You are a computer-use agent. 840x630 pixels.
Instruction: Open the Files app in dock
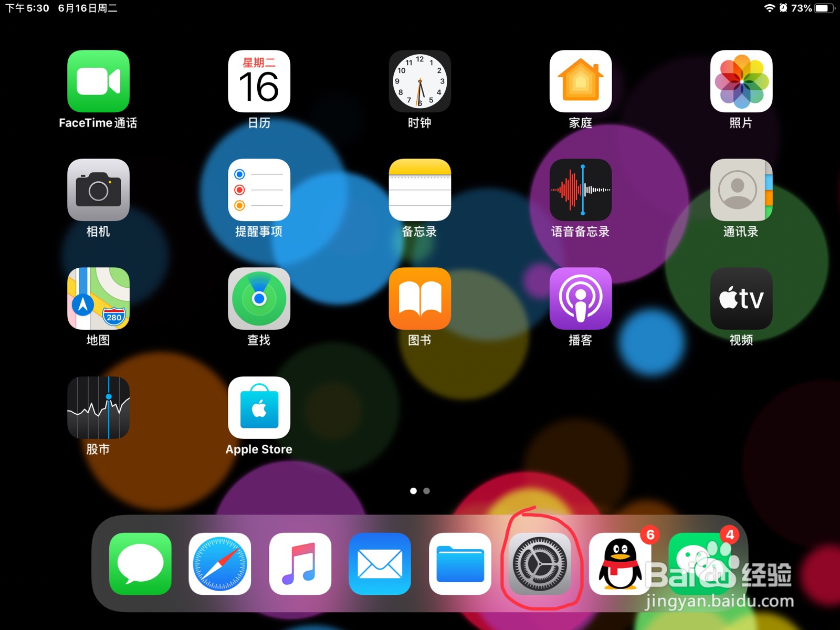pyautogui.click(x=460, y=564)
